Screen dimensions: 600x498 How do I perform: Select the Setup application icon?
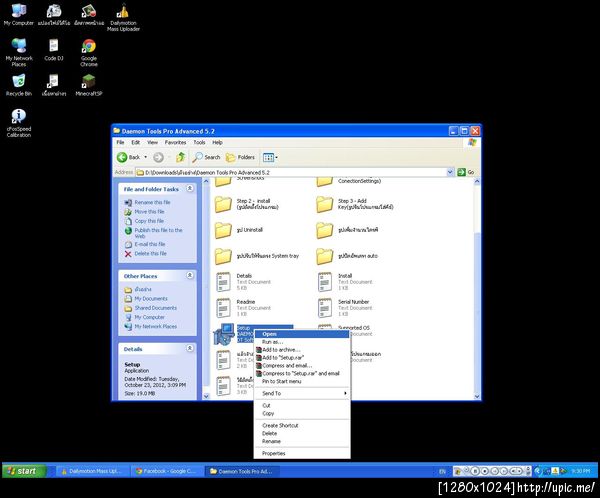pos(223,333)
